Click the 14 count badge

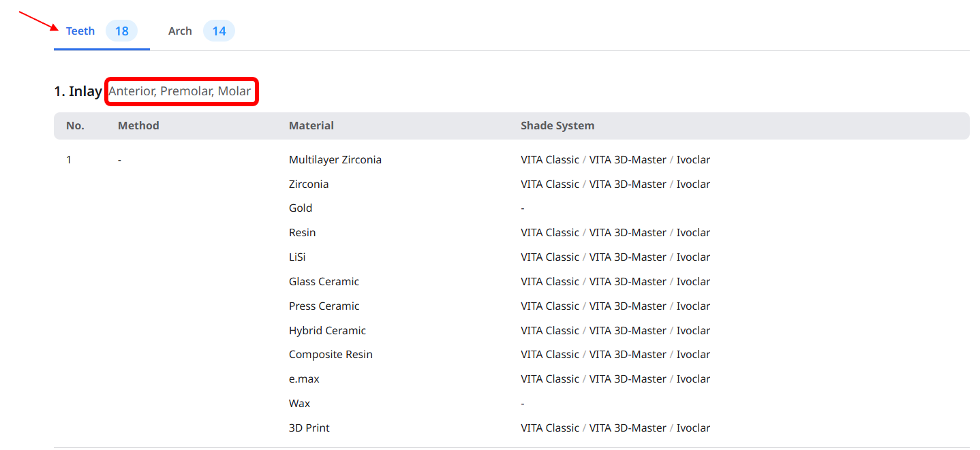219,31
